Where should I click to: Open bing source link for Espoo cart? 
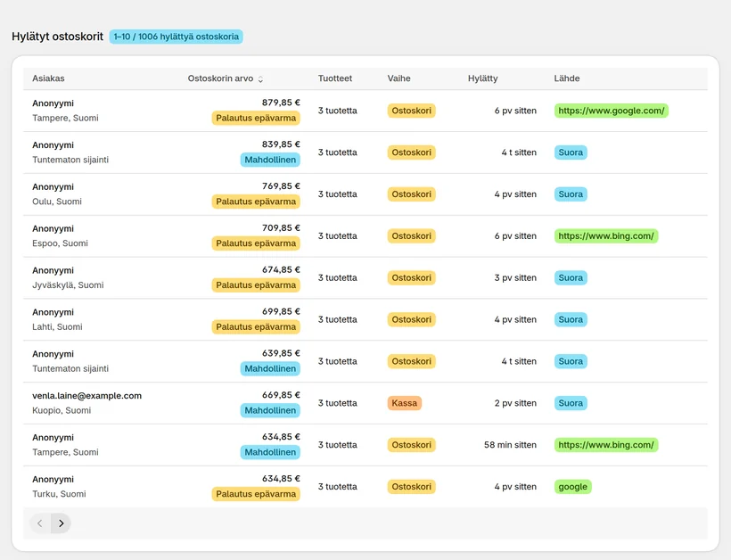[x=606, y=236]
